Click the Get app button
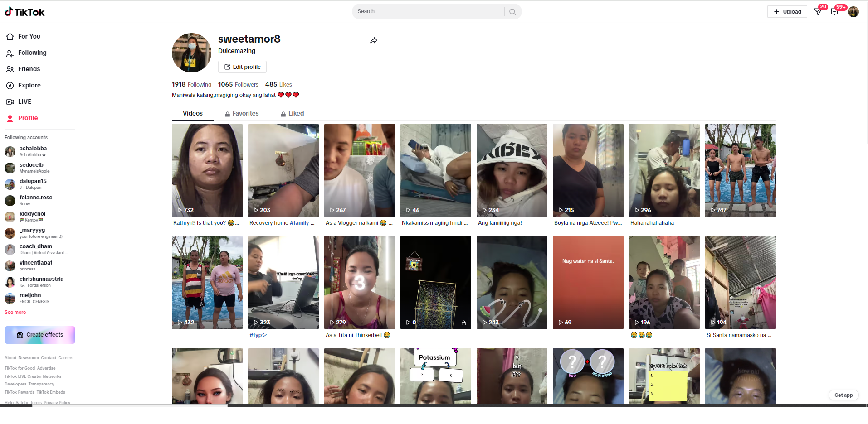 844,395
